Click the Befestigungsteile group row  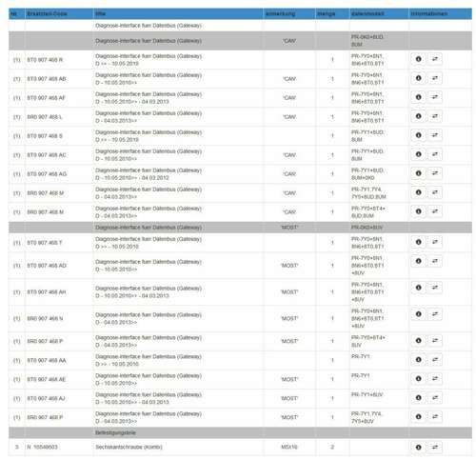pos(240,432)
